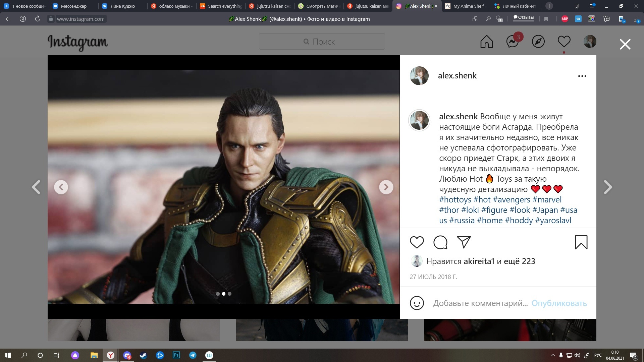This screenshot has width=644, height=362.
Task: Show the next photo in the carousel
Action: pos(386,187)
